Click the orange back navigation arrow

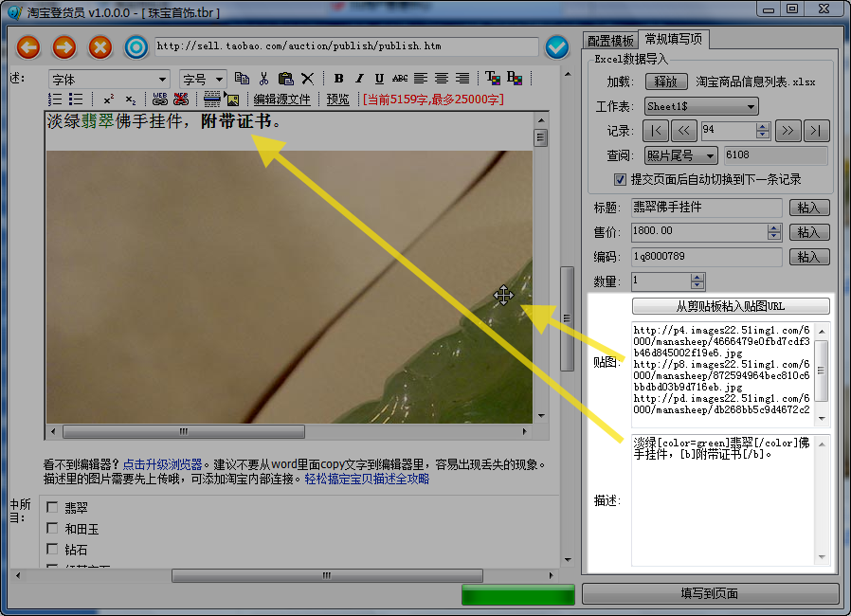point(28,47)
